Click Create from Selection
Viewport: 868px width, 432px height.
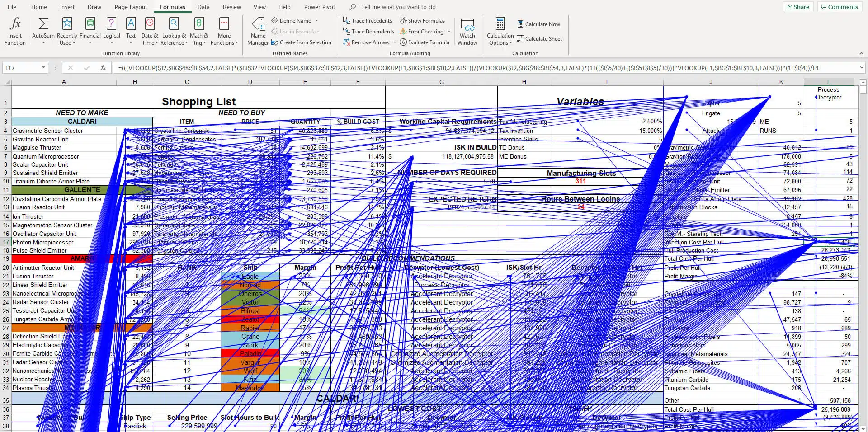click(x=301, y=42)
